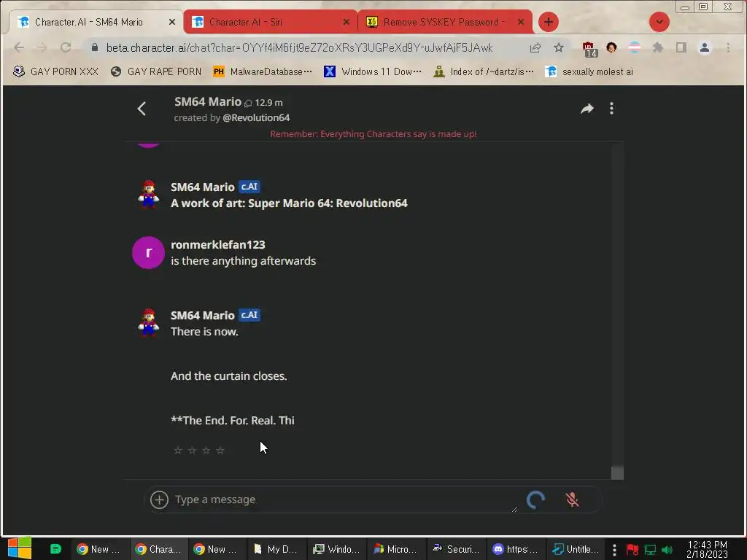Open MalwareDatabase bookmark
The height and width of the screenshot is (560, 747).
[263, 71]
